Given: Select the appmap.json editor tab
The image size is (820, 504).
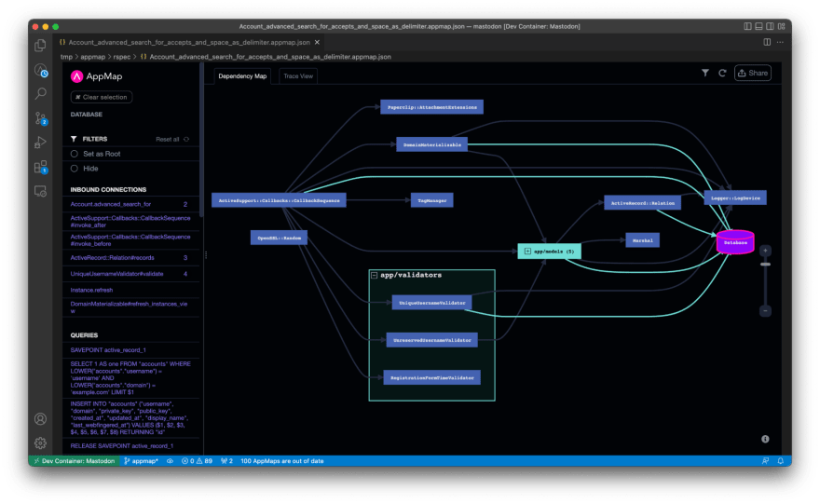Looking at the screenshot, I should pos(189,42).
